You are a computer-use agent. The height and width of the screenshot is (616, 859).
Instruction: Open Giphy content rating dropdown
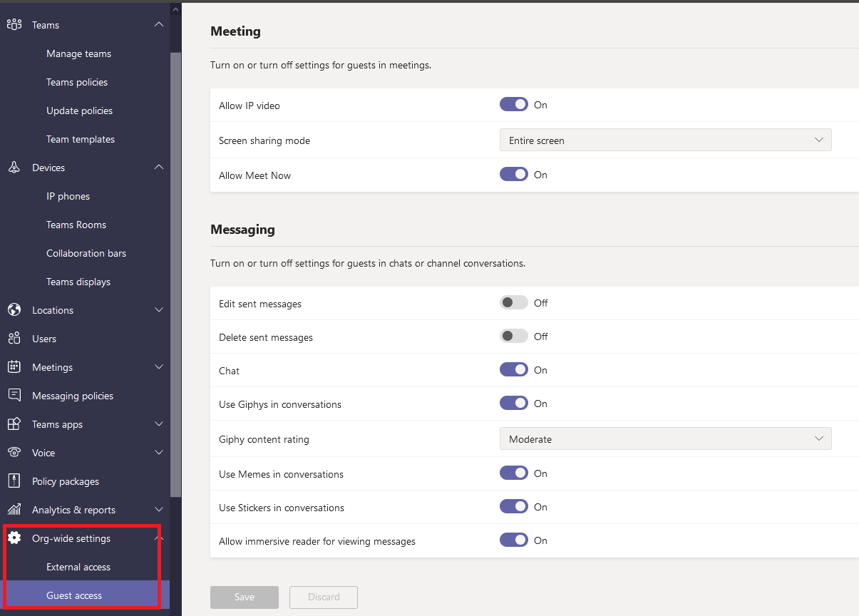pyautogui.click(x=666, y=439)
